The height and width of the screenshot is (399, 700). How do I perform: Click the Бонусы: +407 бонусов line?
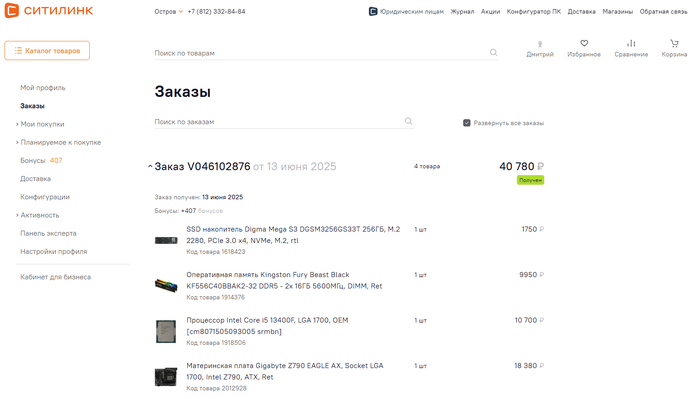188,211
